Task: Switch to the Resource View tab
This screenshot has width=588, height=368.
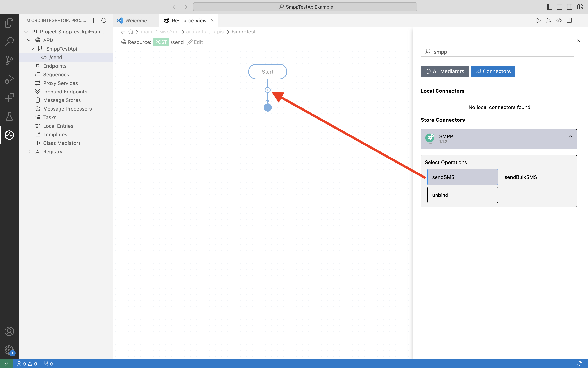Action: coord(189,20)
